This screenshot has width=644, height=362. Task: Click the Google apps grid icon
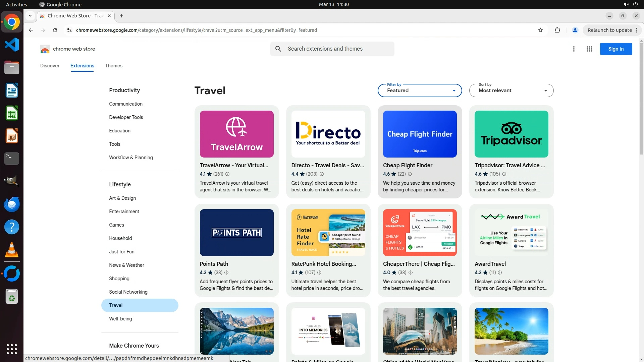coord(589,49)
